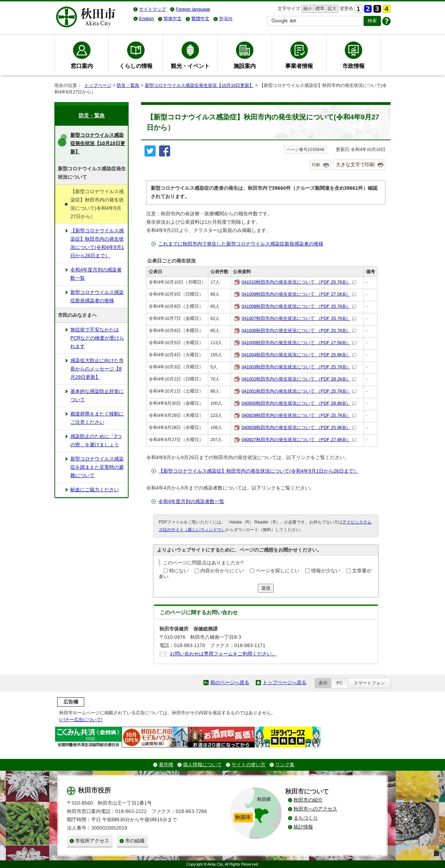Switch language to 한국어
Screen dimensions: 445x868
tap(226, 19)
